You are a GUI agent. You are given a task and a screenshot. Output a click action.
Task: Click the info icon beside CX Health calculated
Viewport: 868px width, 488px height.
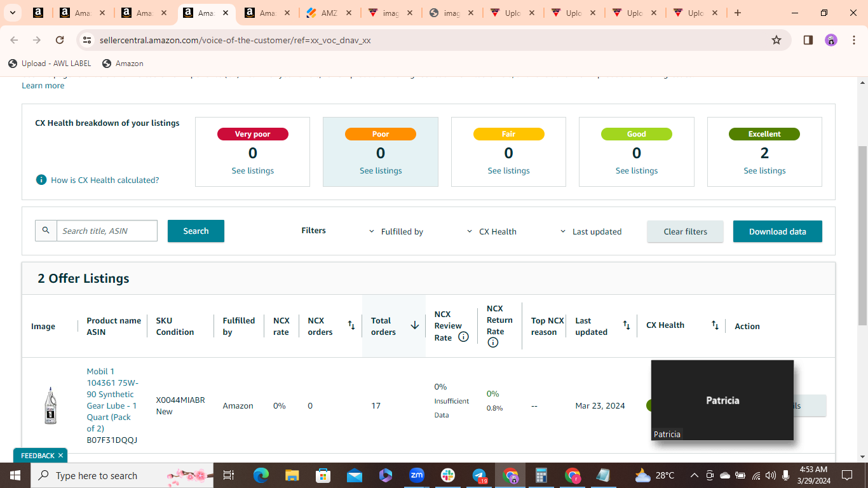pyautogui.click(x=41, y=180)
